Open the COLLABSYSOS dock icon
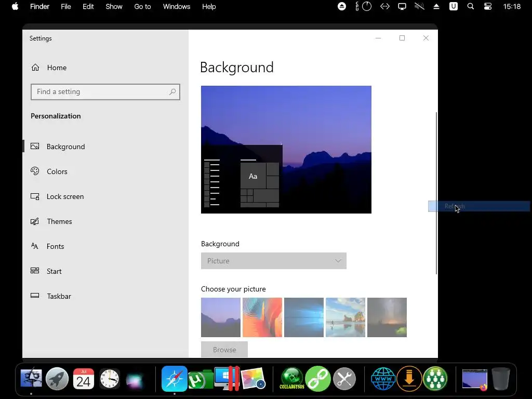The image size is (532, 399). click(292, 379)
